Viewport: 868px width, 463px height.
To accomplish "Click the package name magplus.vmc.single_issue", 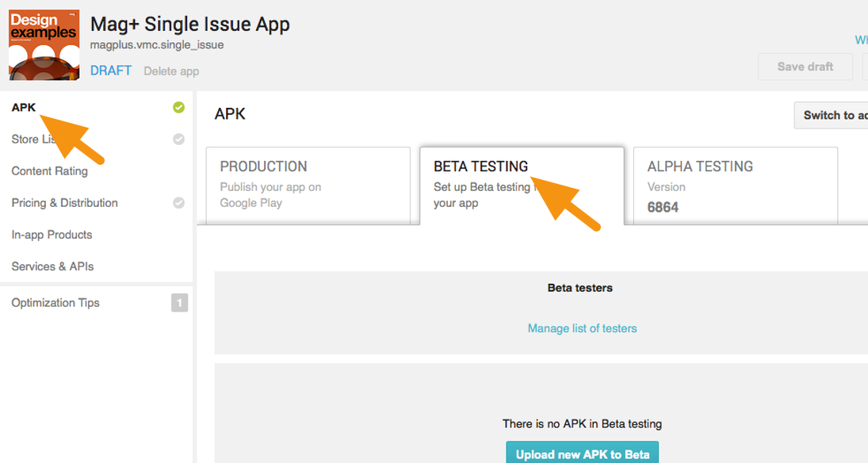I will (157, 45).
